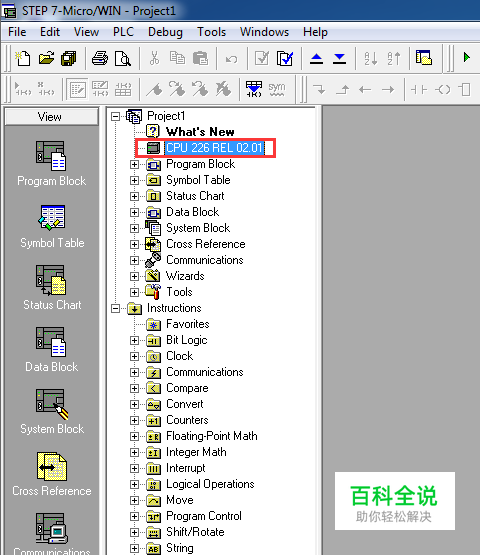The height and width of the screenshot is (555, 480).
Task: Draw line right arrow toolbar icon
Action: (x=388, y=90)
